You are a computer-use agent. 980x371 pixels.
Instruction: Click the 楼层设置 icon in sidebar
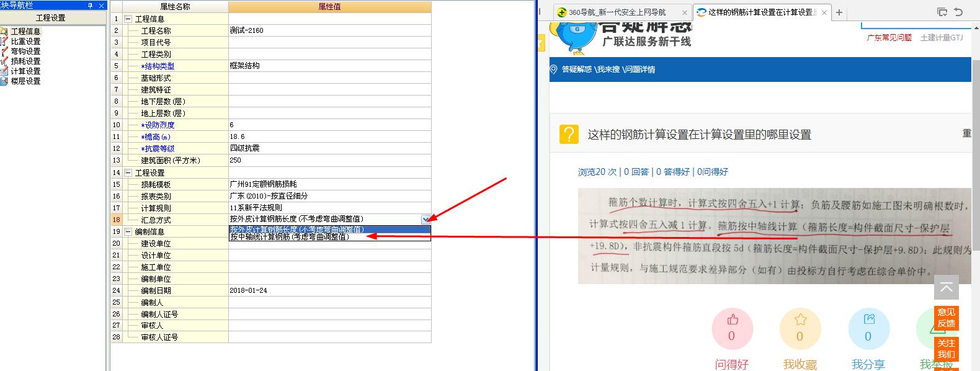pos(4,81)
